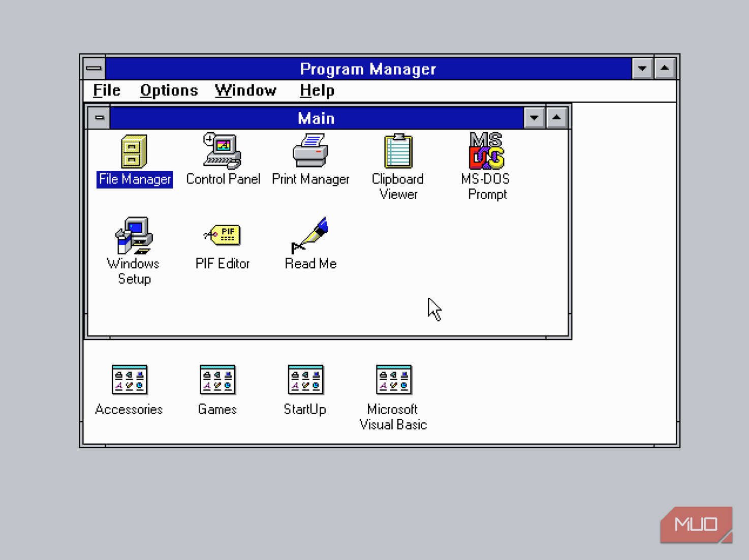Image resolution: width=749 pixels, height=560 pixels.
Task: Click the File Manager label text
Action: click(135, 179)
